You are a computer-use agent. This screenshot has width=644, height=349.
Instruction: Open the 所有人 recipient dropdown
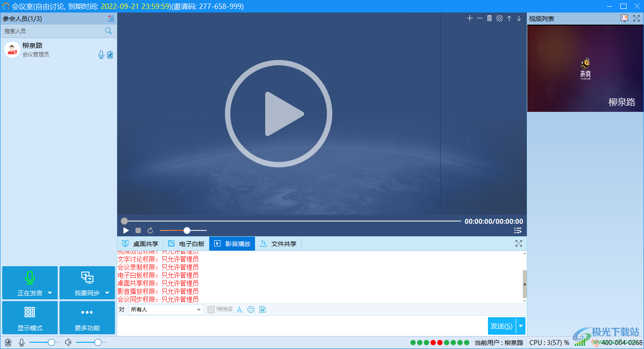166,310
